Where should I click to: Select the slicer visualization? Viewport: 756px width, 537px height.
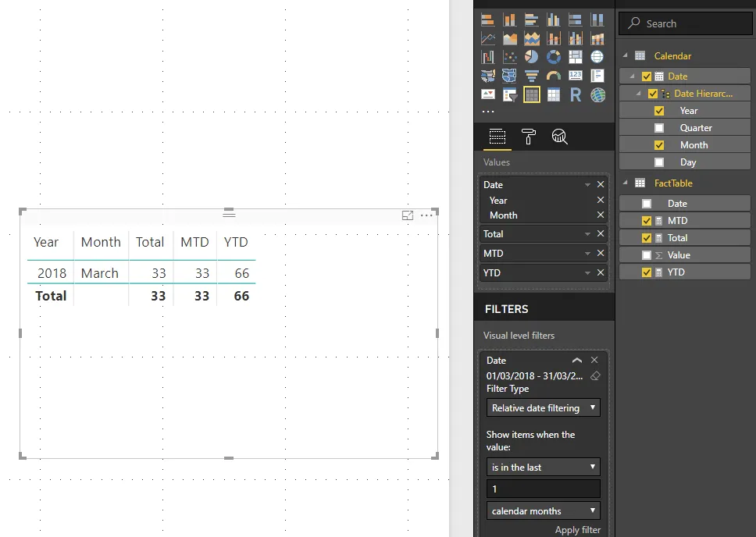pyautogui.click(x=510, y=94)
